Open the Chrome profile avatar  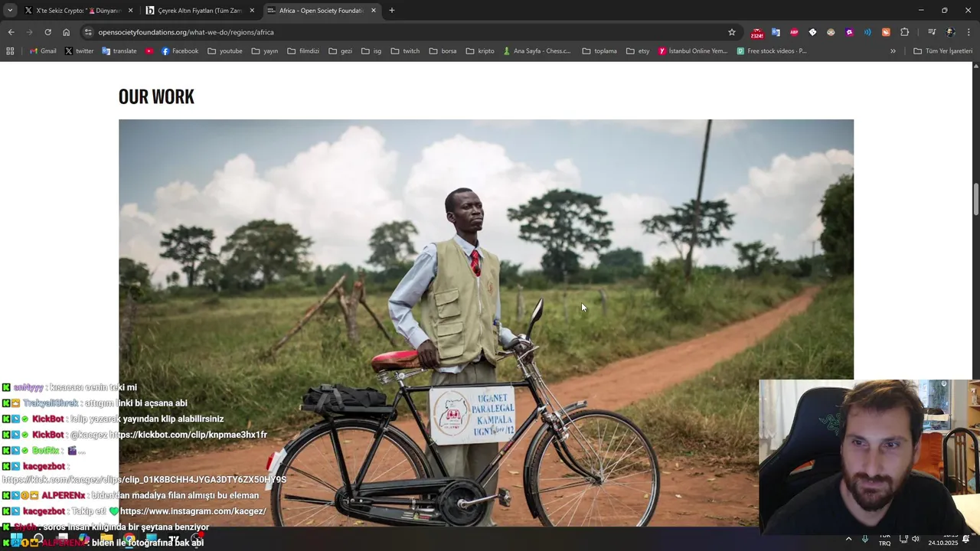pos(950,32)
